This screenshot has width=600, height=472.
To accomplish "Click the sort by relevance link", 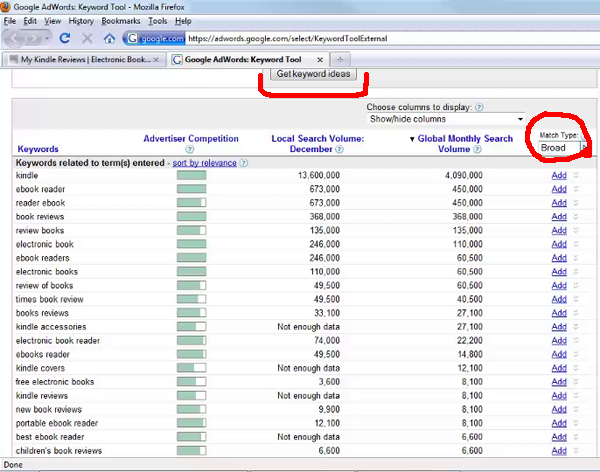I will tap(204, 162).
